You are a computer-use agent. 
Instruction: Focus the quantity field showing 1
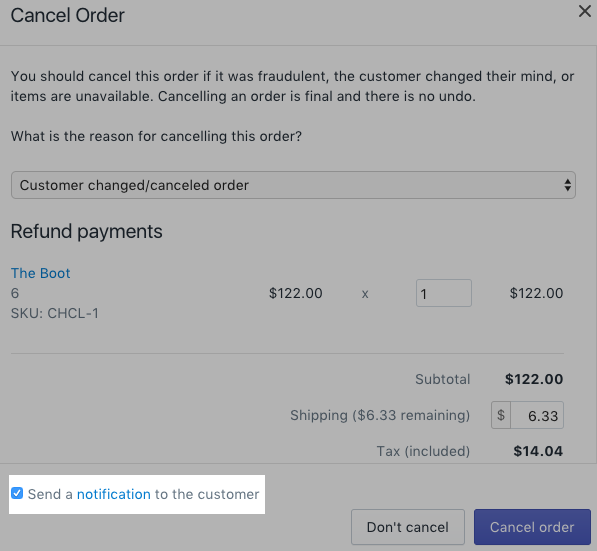pos(444,293)
